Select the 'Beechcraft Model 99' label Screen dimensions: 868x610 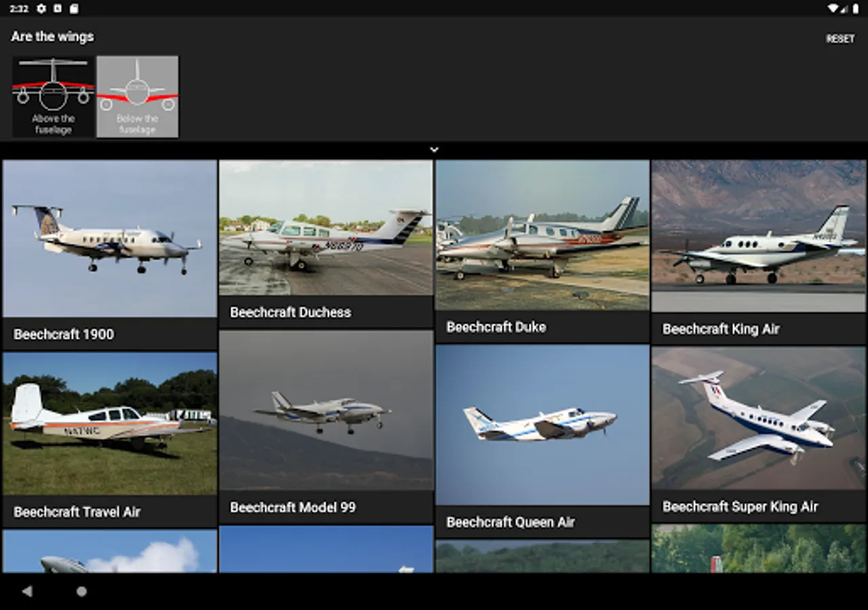pos(293,508)
